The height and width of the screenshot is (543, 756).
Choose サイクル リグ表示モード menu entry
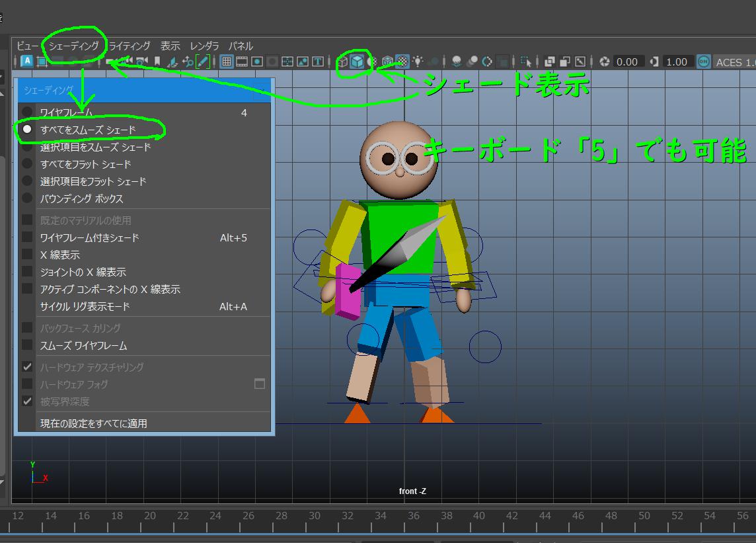pos(144,306)
